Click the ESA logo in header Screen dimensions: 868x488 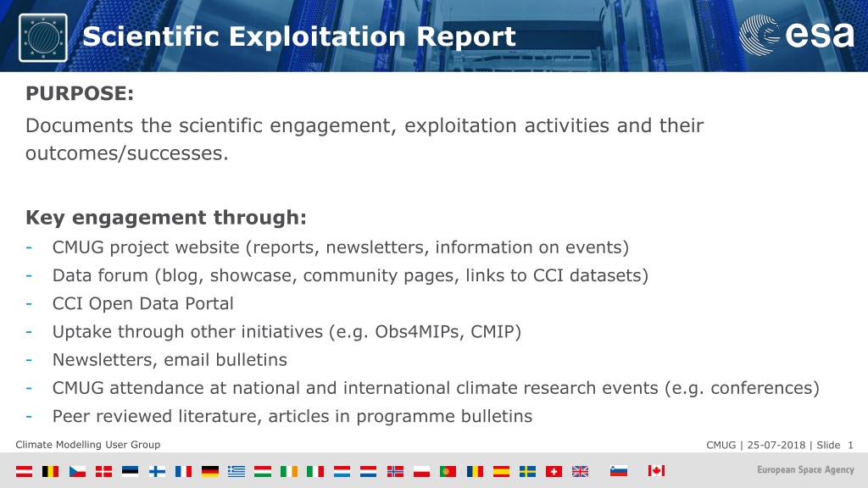tap(797, 36)
